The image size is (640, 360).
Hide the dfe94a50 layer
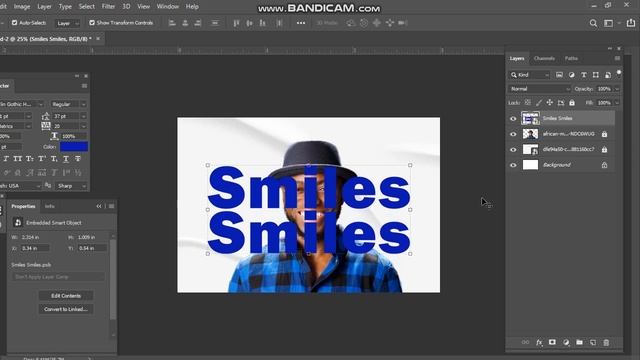(513, 150)
